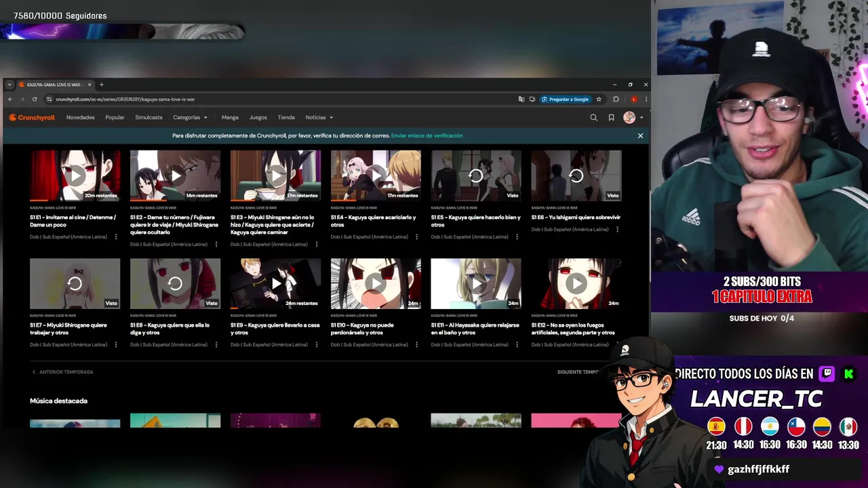This screenshot has width=868, height=488.
Task: Click the Música destacada heading
Action: coord(58,401)
